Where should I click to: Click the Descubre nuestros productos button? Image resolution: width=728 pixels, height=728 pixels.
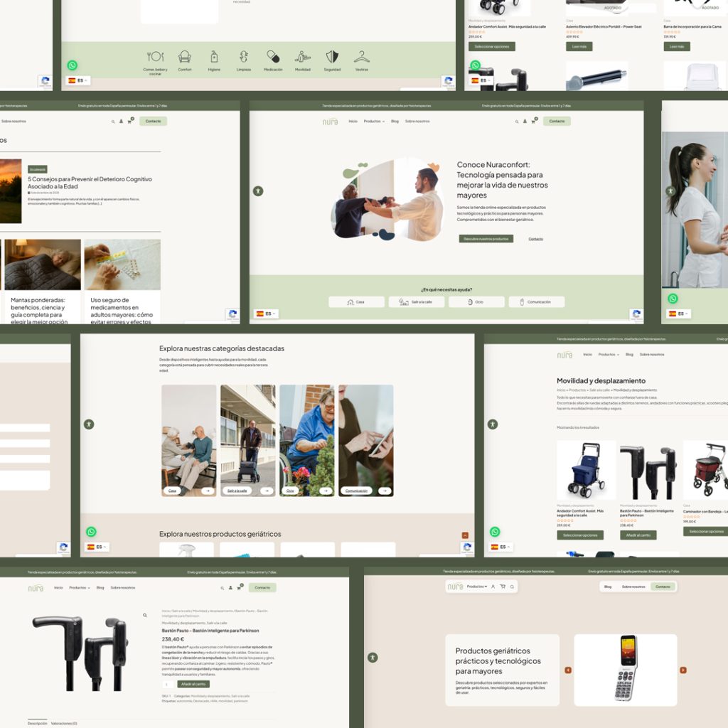pyautogui.click(x=486, y=239)
